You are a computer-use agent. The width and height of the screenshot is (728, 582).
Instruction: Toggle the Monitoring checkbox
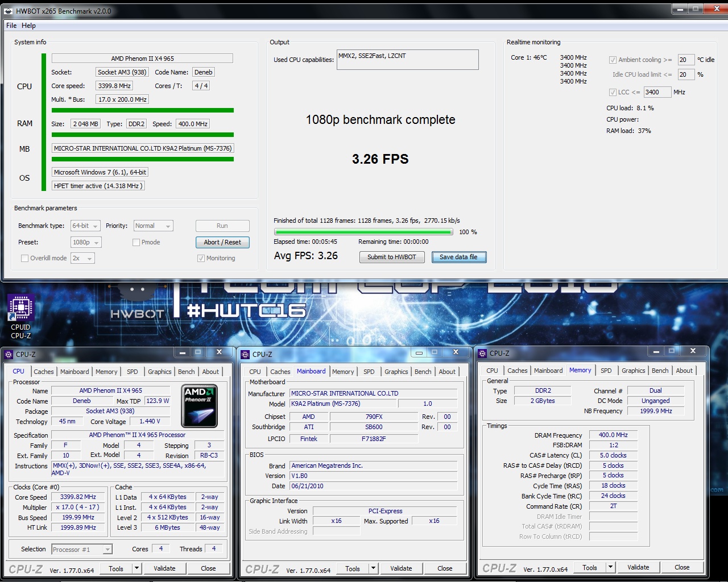click(201, 258)
